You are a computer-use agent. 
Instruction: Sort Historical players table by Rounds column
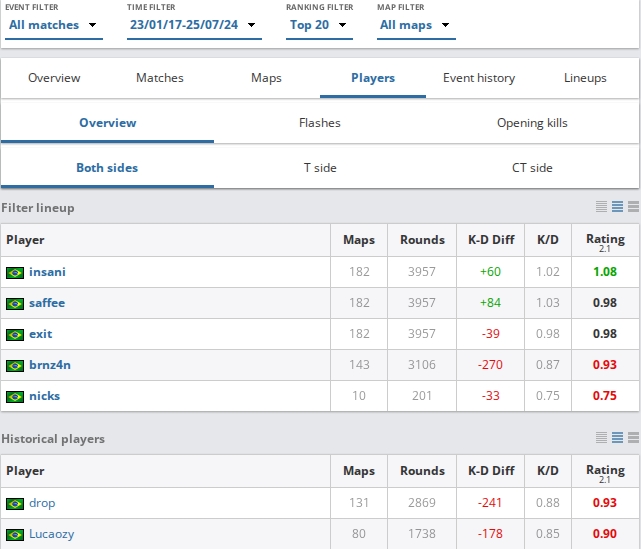(422, 471)
